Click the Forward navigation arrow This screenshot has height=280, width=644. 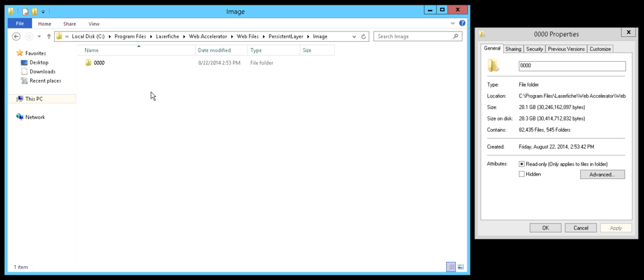coord(29,36)
